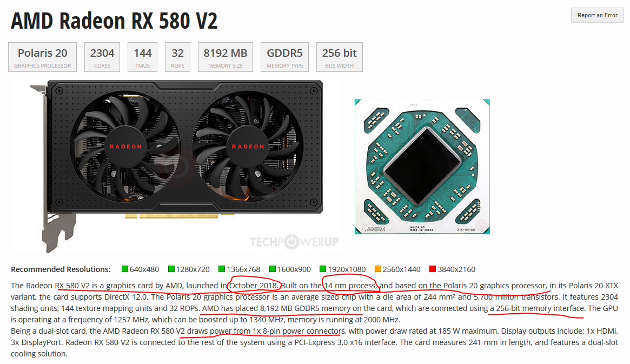This screenshot has width=630, height=364.
Task: Click the green 1600x900 resolution swatch
Action: click(273, 269)
